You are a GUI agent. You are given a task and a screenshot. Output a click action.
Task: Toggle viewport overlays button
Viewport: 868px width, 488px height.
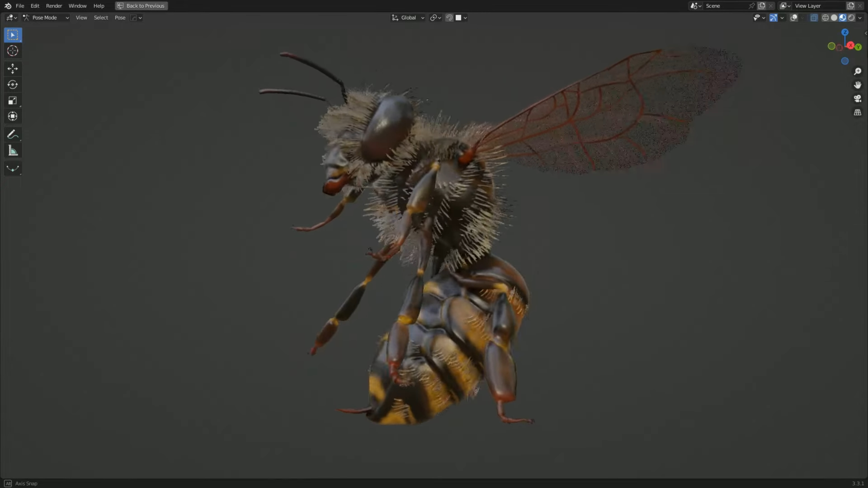[794, 18]
